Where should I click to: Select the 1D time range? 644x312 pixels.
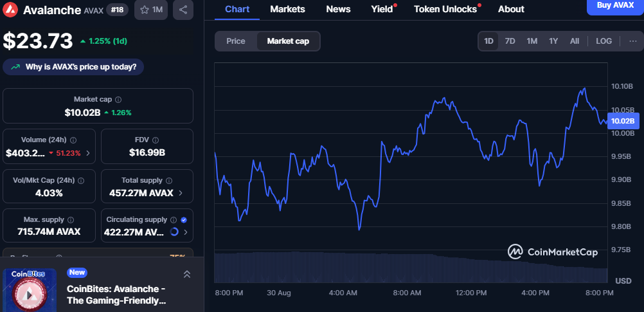[488, 41]
